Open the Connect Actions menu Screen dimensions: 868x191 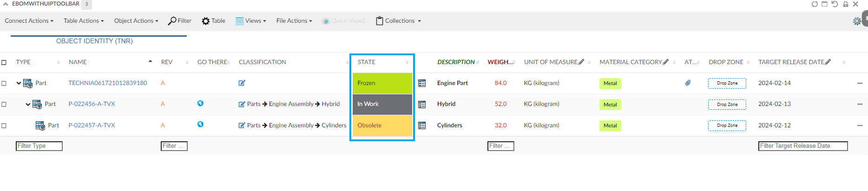pos(29,21)
